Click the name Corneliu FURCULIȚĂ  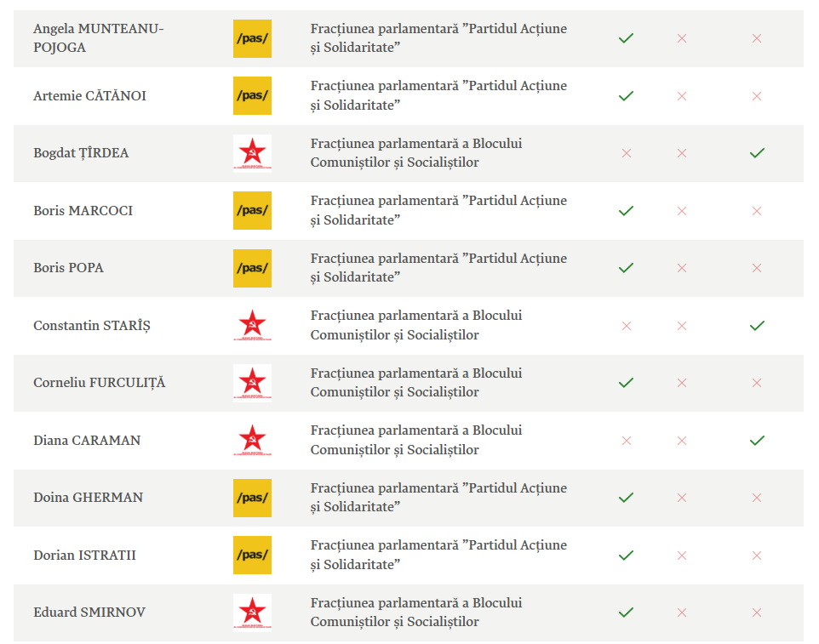point(100,383)
